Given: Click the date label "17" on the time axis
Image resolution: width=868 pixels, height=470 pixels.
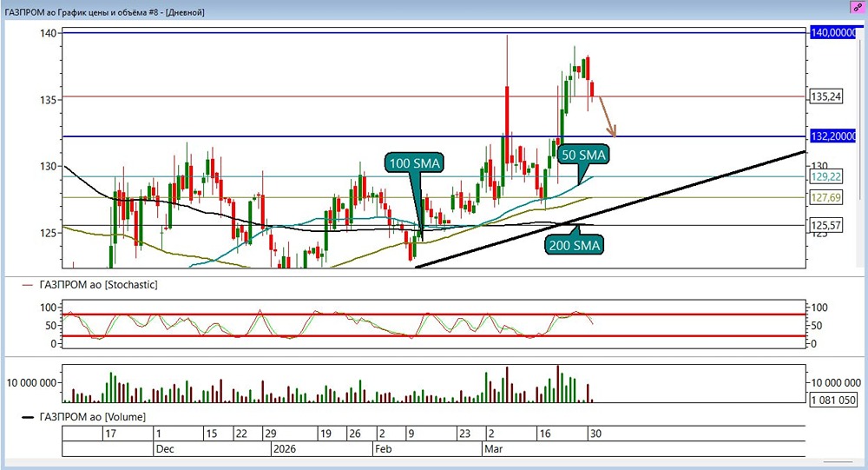Looking at the screenshot, I should point(110,434).
